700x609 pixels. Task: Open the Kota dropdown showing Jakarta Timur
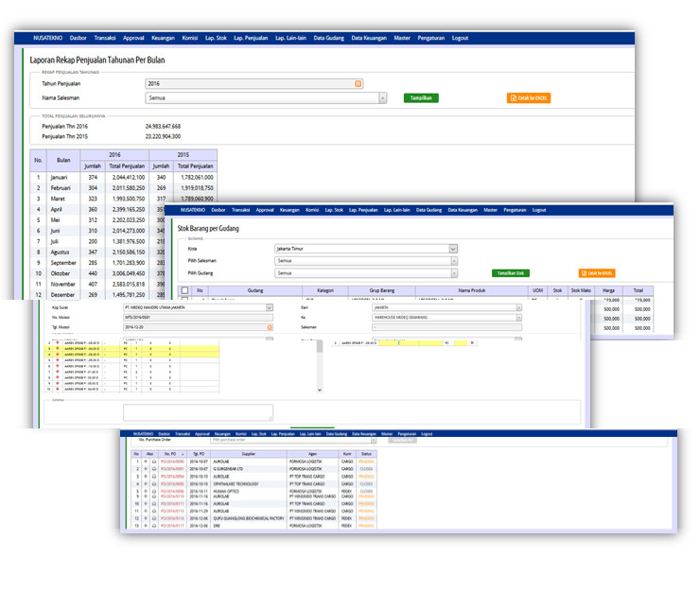pyautogui.click(x=453, y=250)
